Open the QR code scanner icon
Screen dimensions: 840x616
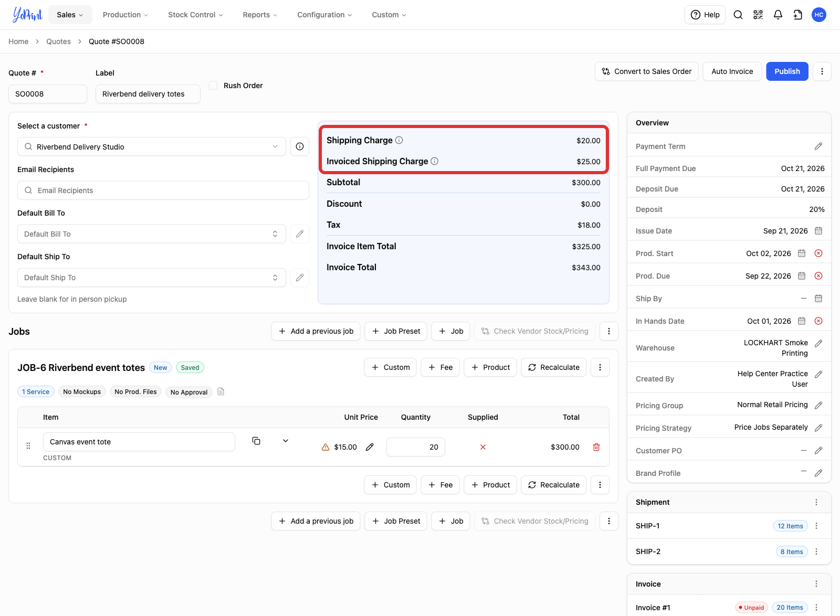pos(758,15)
